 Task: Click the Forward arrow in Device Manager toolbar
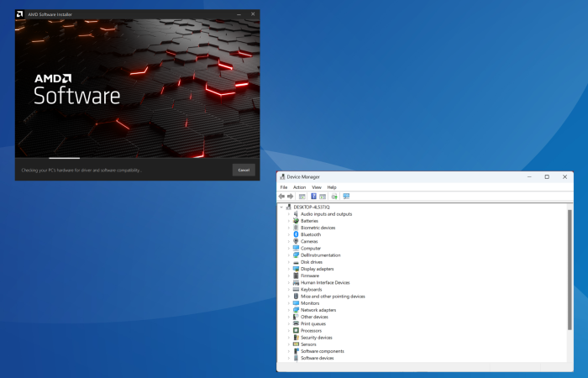click(290, 196)
